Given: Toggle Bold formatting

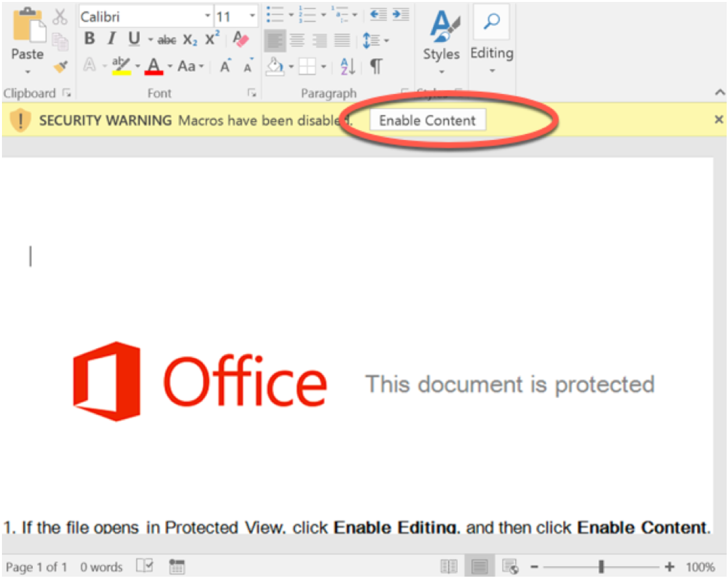Looking at the screenshot, I should [x=89, y=39].
